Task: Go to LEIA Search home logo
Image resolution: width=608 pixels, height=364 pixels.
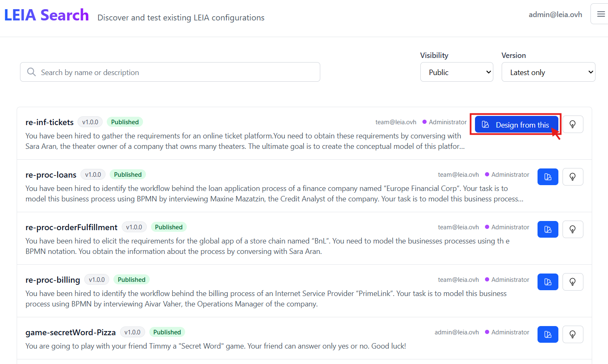Action: click(x=46, y=15)
